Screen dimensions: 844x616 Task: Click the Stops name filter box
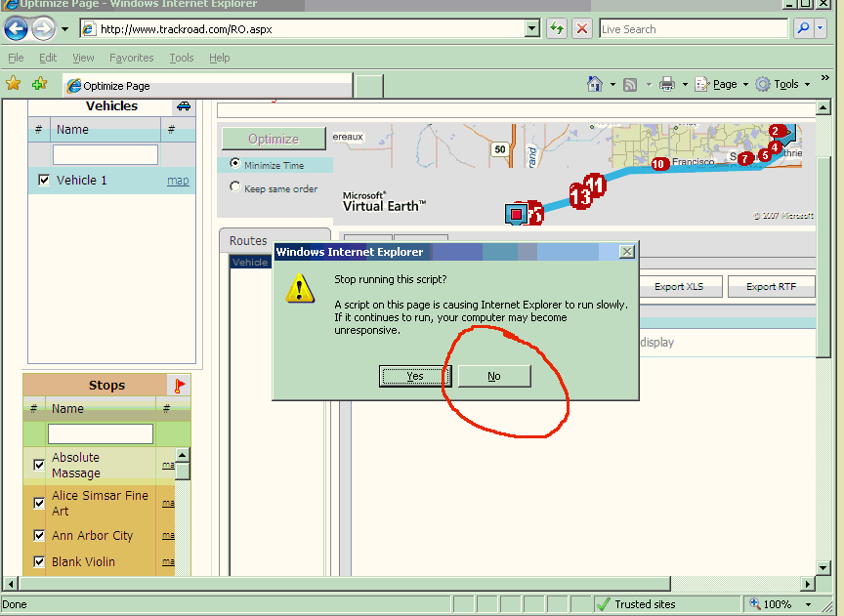click(100, 433)
